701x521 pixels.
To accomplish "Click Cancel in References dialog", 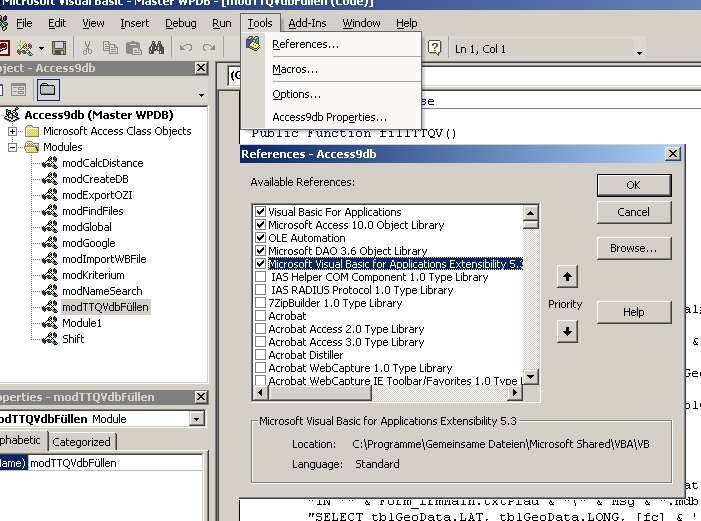I will click(x=633, y=212).
